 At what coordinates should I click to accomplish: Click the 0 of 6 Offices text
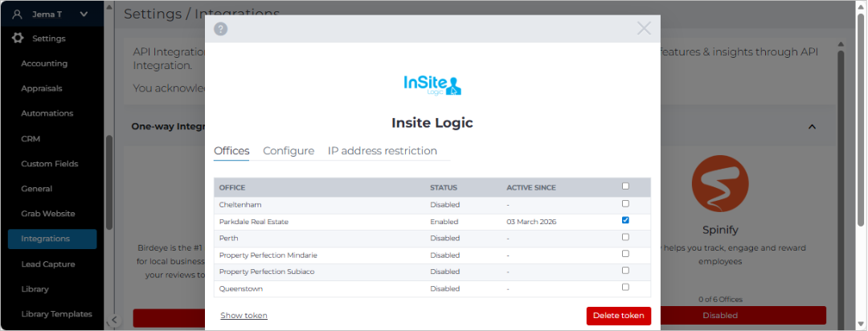(720, 300)
